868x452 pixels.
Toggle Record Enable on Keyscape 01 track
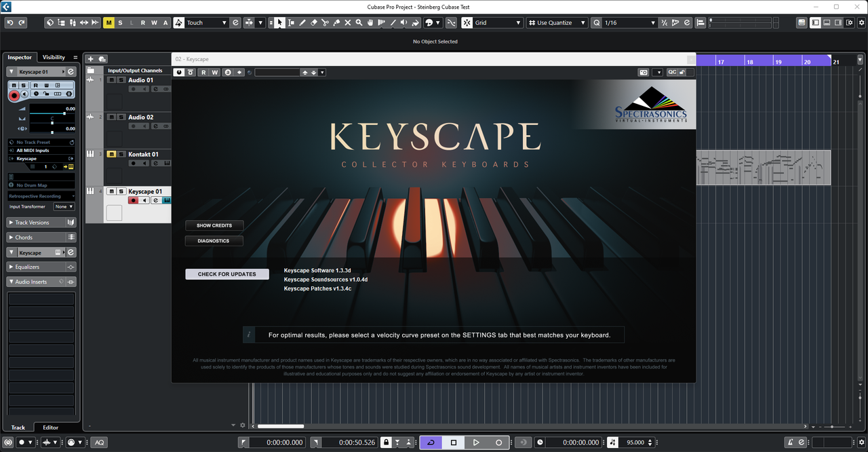point(134,200)
